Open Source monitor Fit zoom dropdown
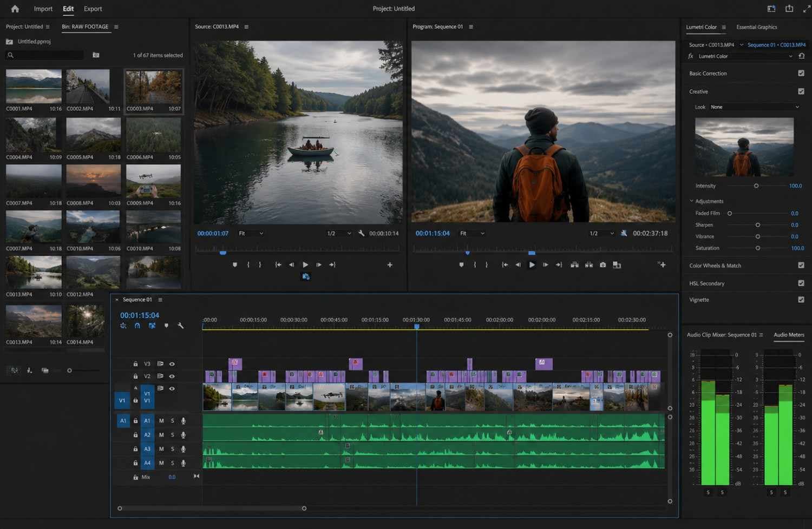The height and width of the screenshot is (529, 812). pos(251,233)
